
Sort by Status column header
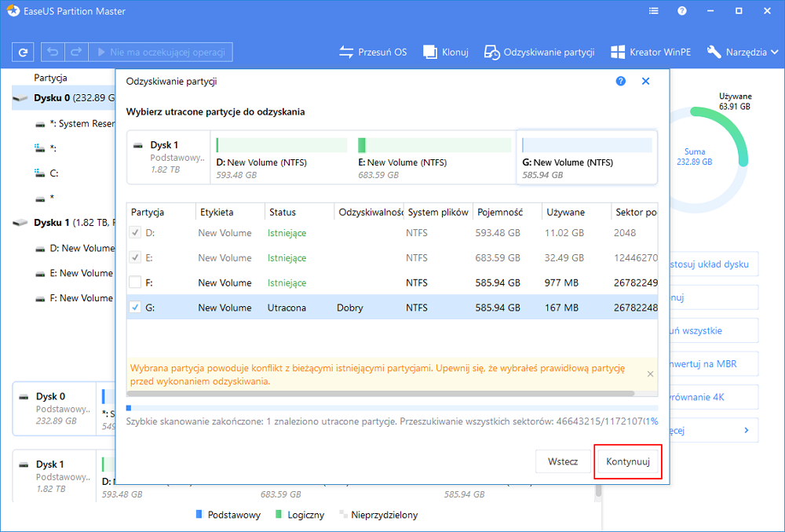coord(299,212)
